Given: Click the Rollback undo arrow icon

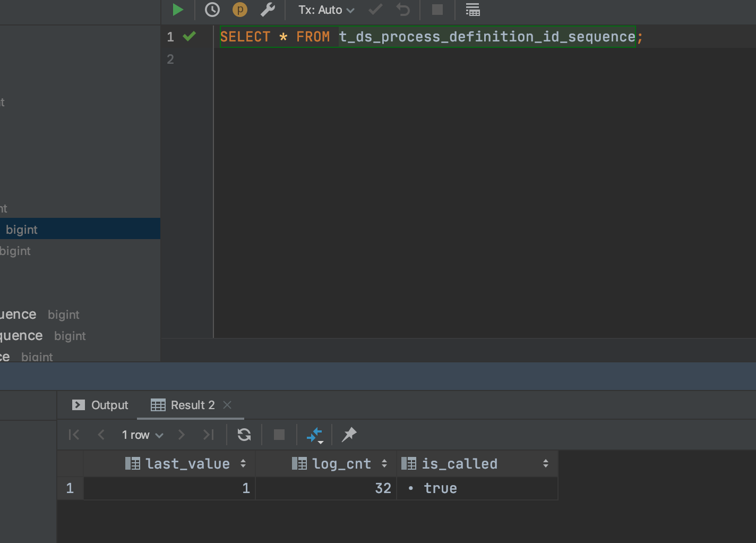Looking at the screenshot, I should click(403, 10).
